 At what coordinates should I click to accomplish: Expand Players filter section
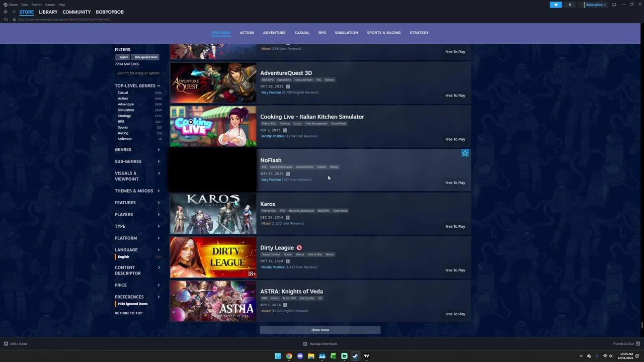point(137,215)
